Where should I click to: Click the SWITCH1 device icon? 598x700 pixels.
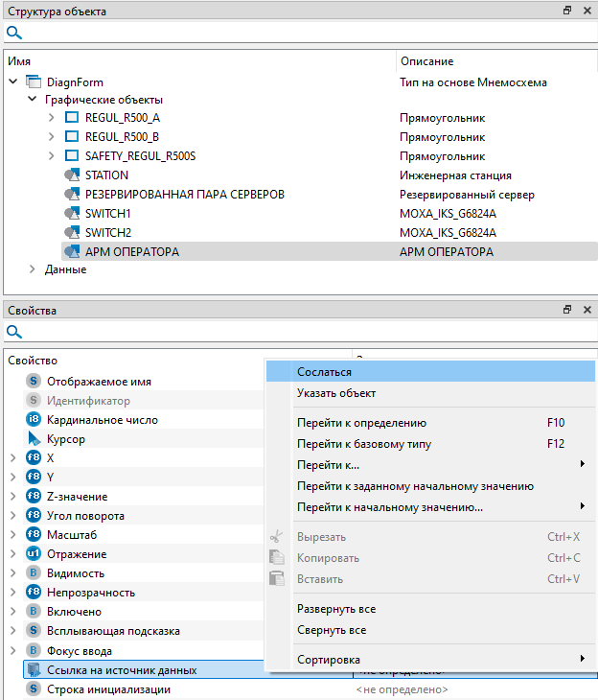coord(71,214)
